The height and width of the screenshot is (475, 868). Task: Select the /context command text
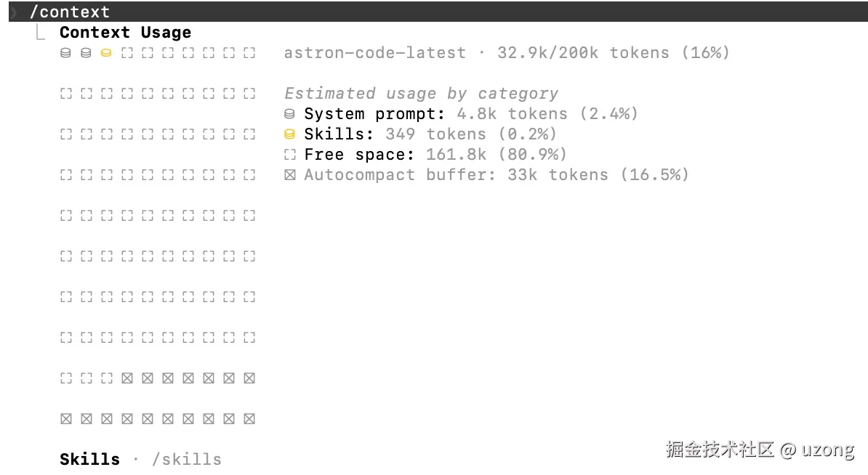(x=70, y=12)
